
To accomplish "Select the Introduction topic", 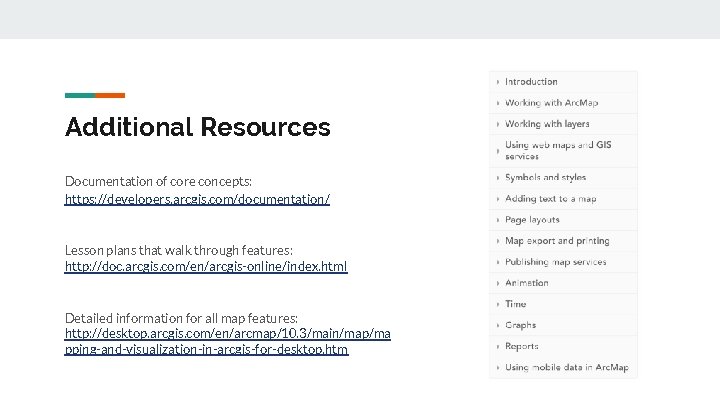I will coord(531,82).
